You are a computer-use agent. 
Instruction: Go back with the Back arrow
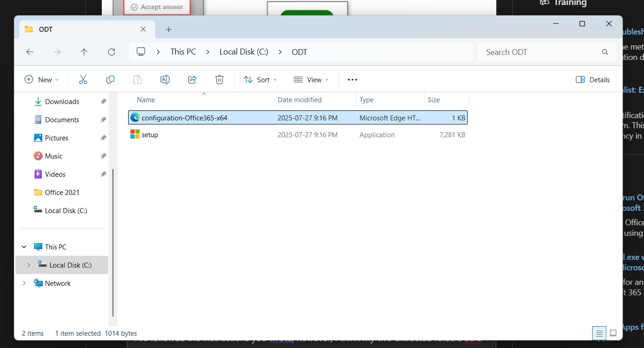pyautogui.click(x=30, y=52)
